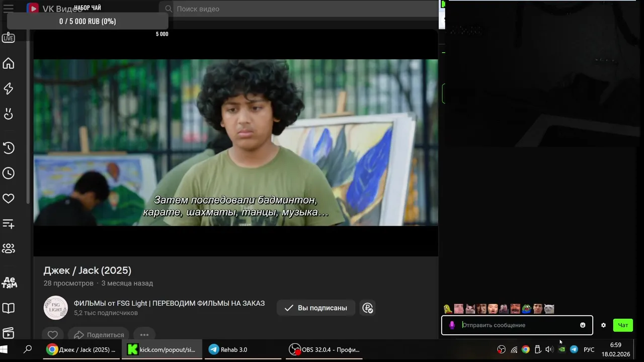
Task: Click the paid subscription ruble icon
Action: point(368,308)
